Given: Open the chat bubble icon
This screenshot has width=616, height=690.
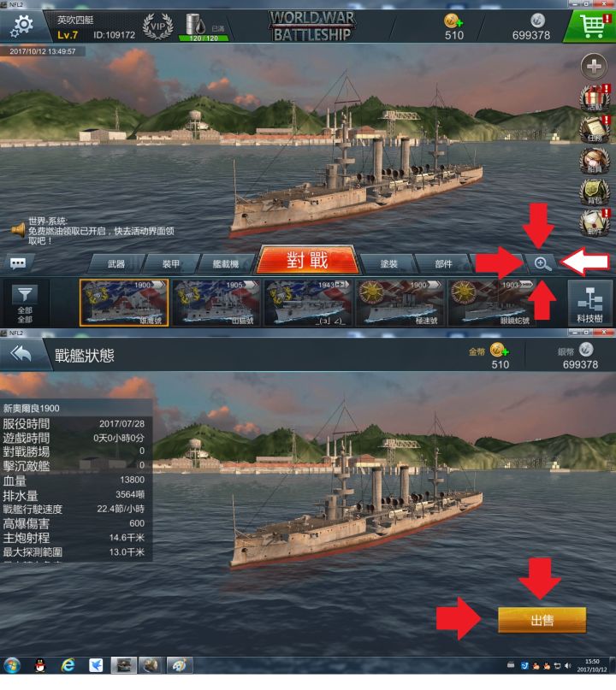Looking at the screenshot, I should (x=18, y=263).
